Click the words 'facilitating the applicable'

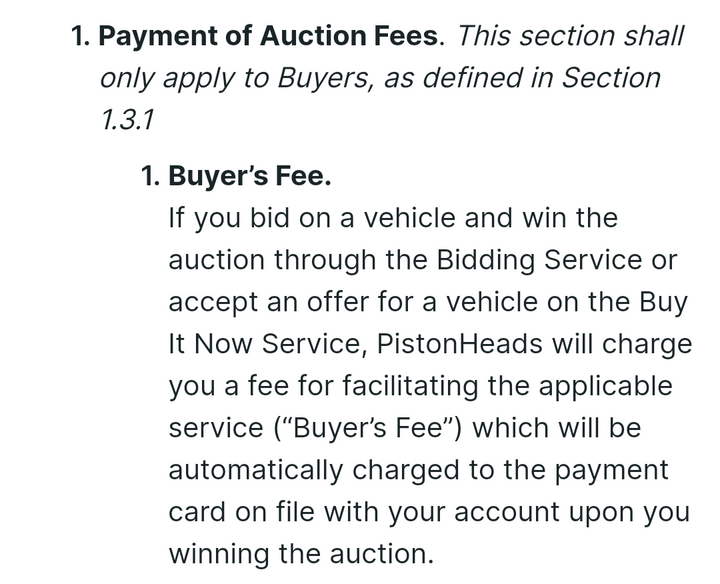pos(507,386)
